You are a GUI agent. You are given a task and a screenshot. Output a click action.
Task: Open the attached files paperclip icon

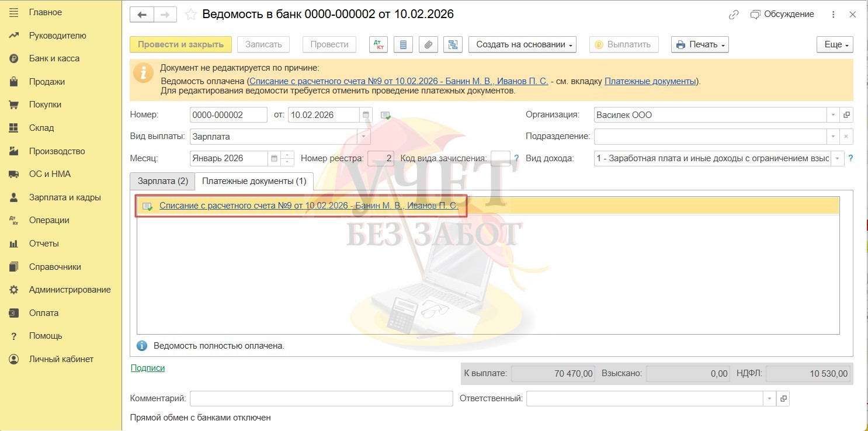(x=428, y=44)
